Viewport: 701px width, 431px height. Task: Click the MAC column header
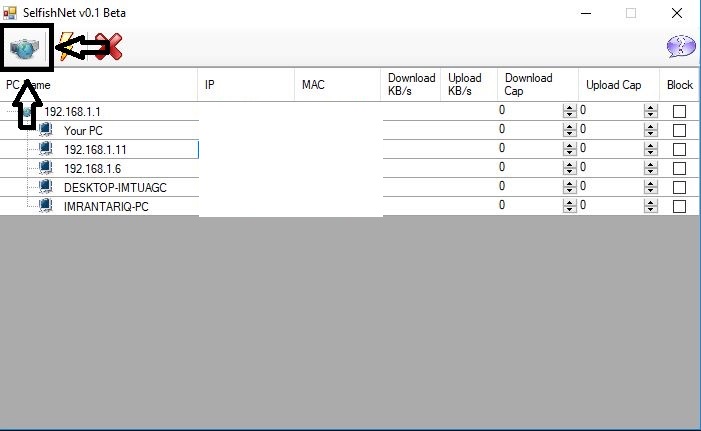(x=313, y=85)
